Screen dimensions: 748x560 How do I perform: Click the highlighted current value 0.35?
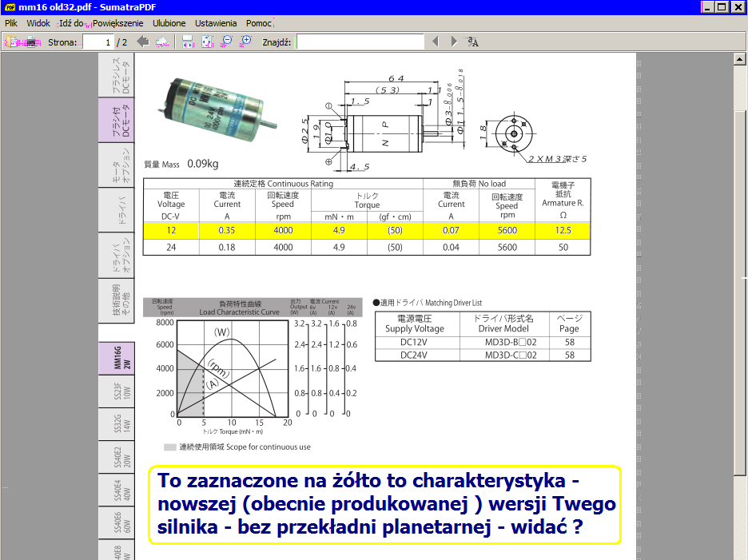227,230
